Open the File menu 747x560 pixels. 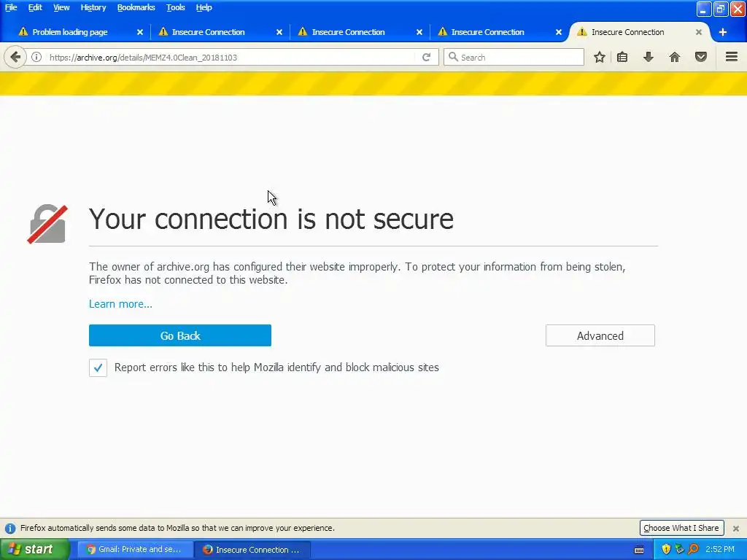11,7
